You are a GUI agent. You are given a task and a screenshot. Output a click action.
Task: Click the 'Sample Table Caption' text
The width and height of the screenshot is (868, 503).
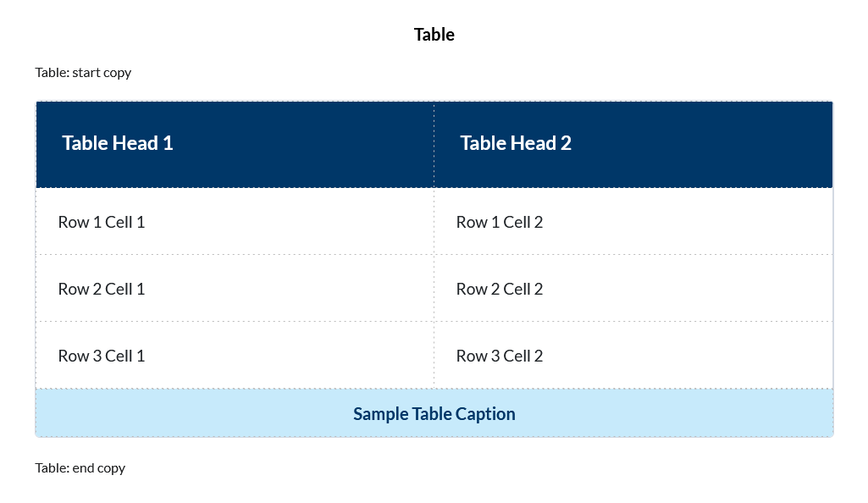pyautogui.click(x=434, y=414)
